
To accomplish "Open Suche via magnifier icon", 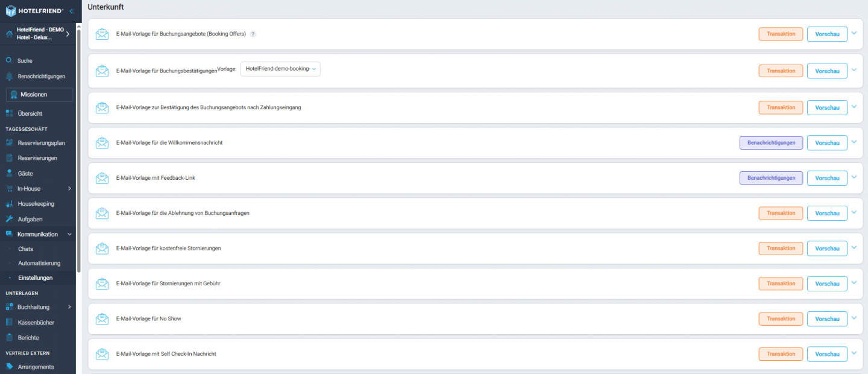I will [x=9, y=60].
